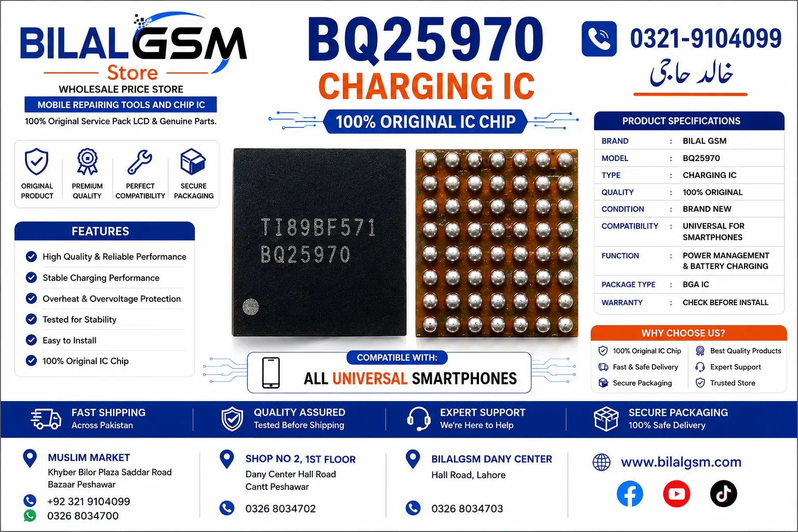Click the Charging IC orange heading
The height and width of the screenshot is (532, 798).
(x=426, y=86)
